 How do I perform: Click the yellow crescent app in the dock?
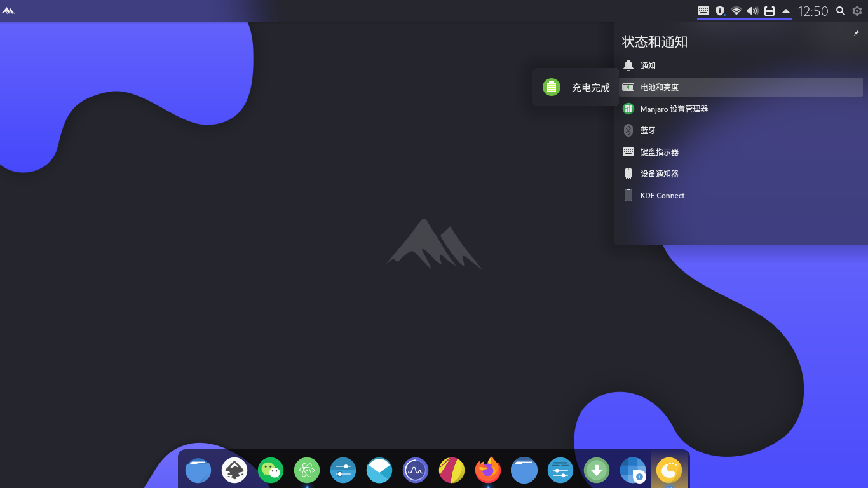669,470
